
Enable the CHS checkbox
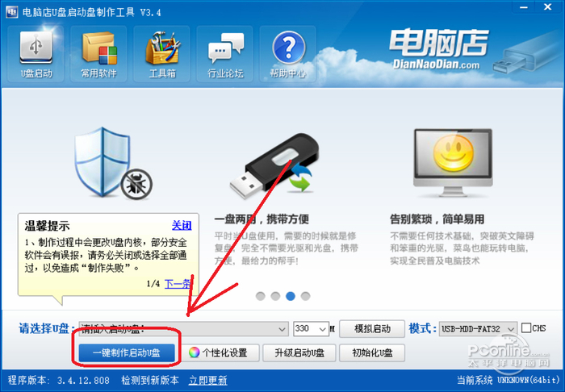point(526,328)
